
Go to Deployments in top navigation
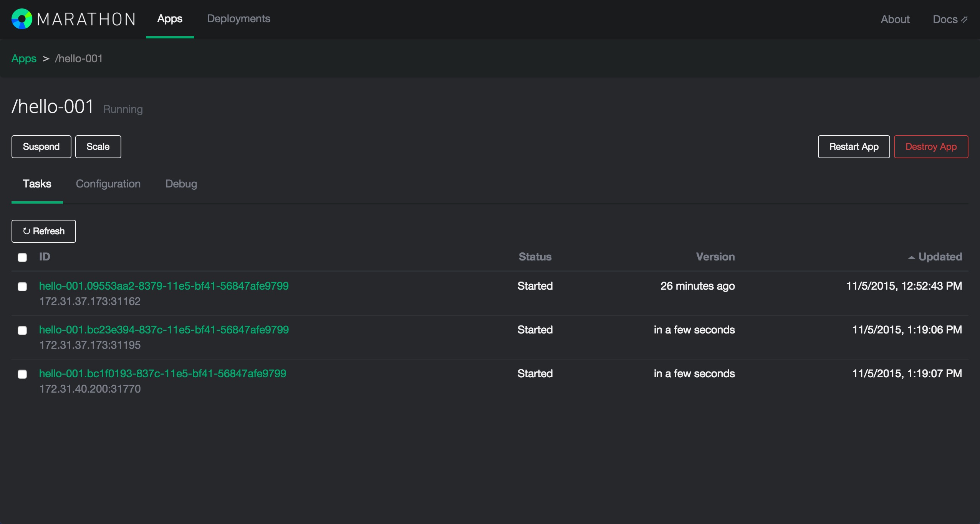pos(238,19)
